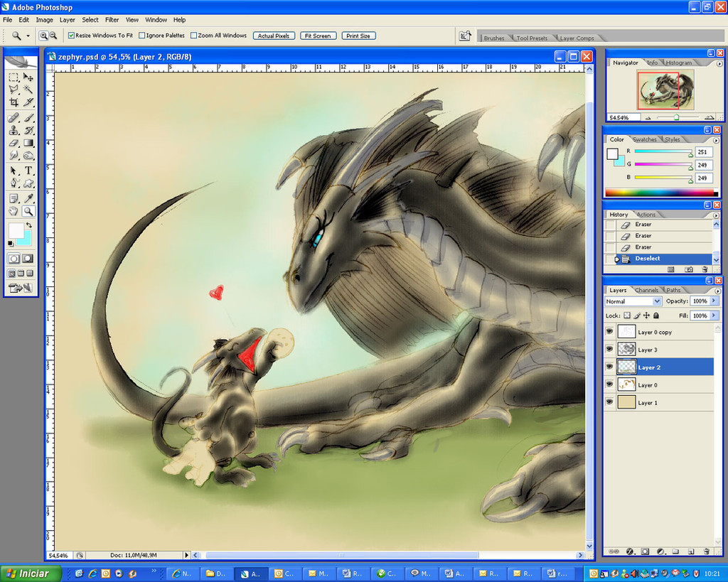
Task: Reset to default black and white colors
Action: 11,243
